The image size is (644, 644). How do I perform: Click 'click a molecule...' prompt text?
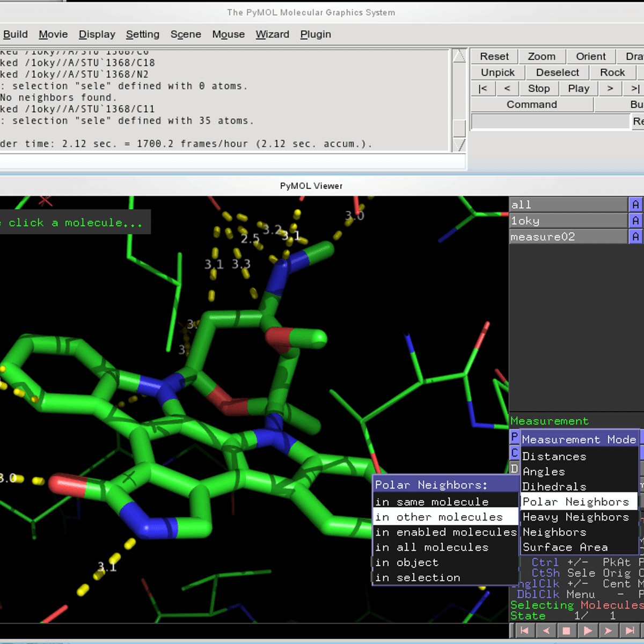pyautogui.click(x=76, y=223)
